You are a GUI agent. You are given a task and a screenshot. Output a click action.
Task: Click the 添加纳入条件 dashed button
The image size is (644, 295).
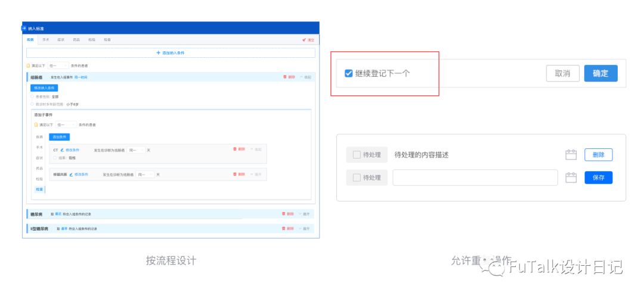click(x=171, y=53)
